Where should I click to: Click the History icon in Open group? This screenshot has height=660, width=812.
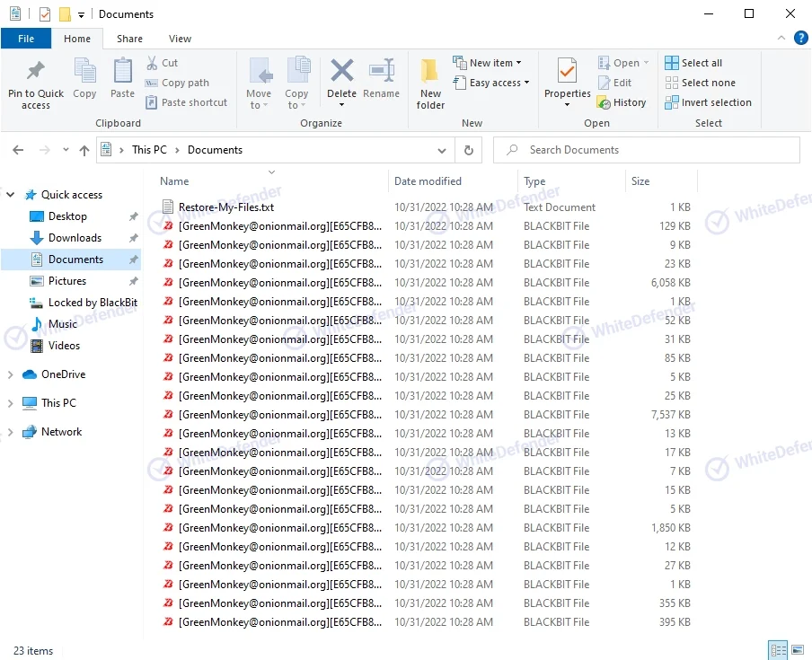coord(622,102)
